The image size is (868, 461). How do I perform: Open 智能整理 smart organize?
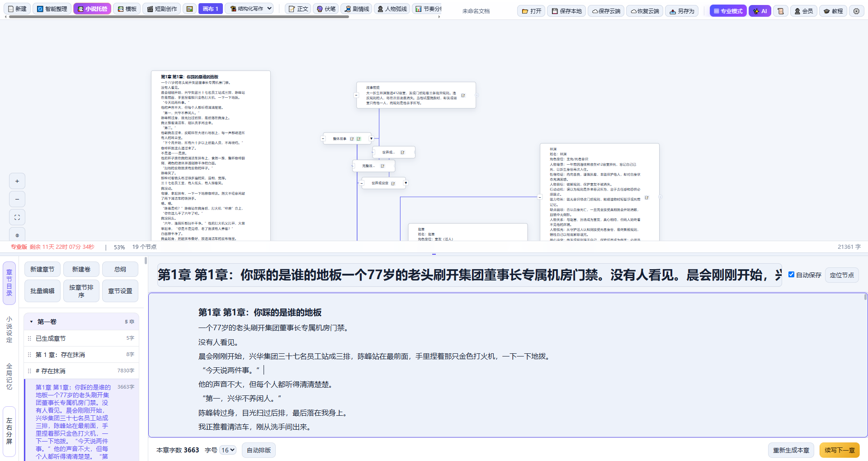pyautogui.click(x=52, y=9)
